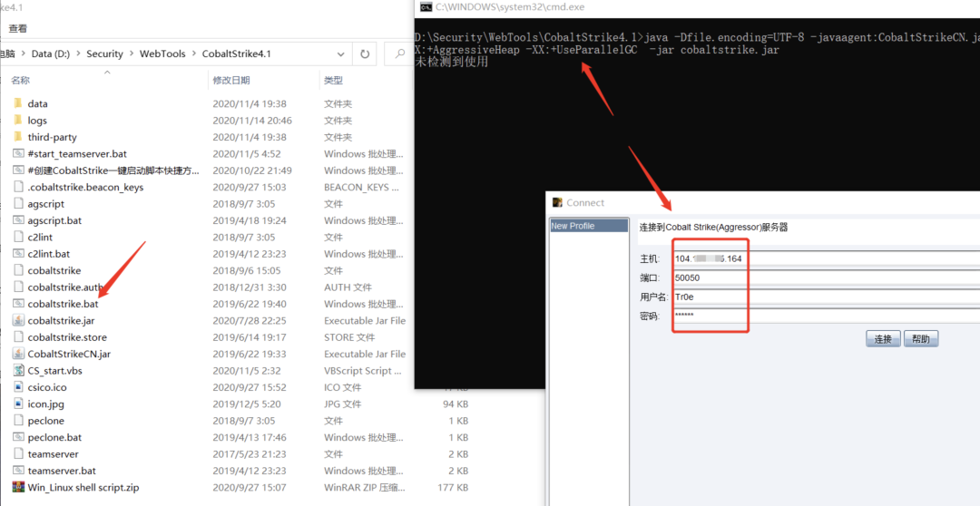Navigate to Security in breadcrumb

104,54
